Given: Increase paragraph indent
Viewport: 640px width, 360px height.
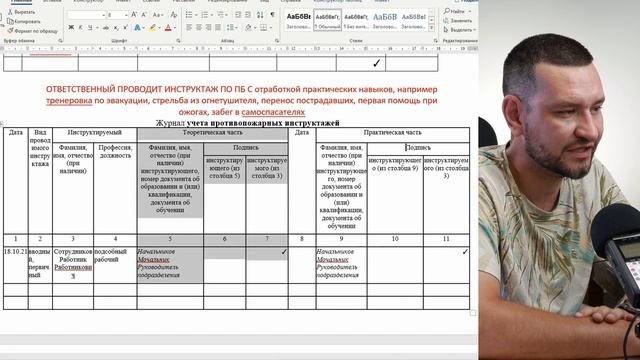Looking at the screenshot, I should [248, 15].
